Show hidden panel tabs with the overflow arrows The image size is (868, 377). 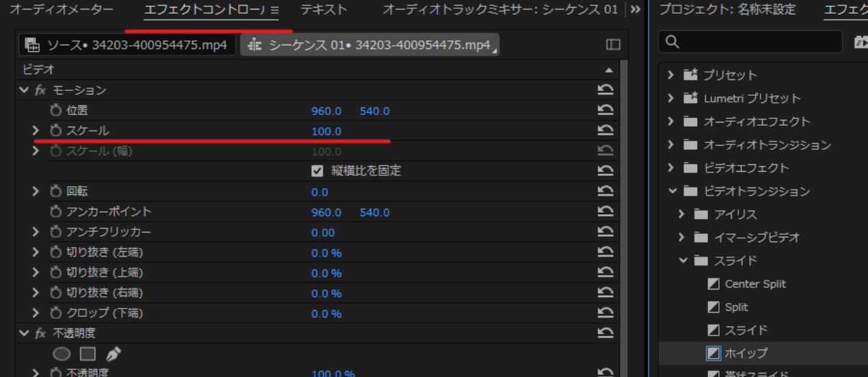635,10
